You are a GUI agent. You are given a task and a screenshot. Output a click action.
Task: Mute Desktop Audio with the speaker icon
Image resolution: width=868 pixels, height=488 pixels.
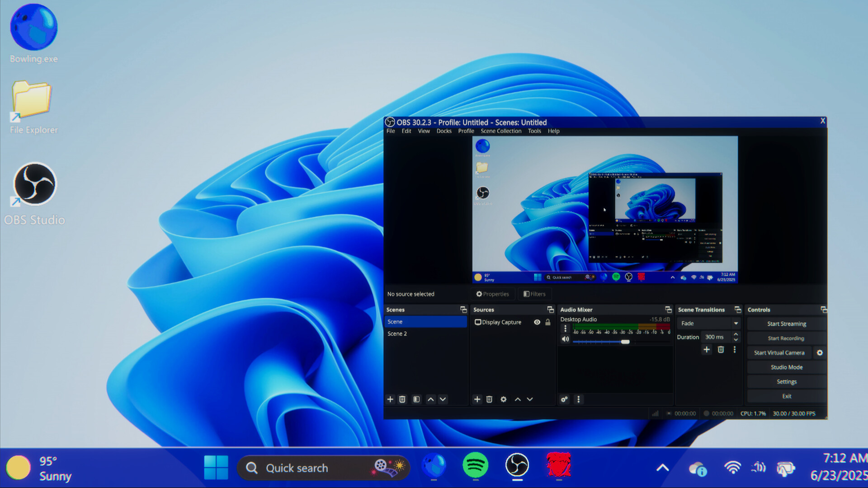(x=565, y=339)
